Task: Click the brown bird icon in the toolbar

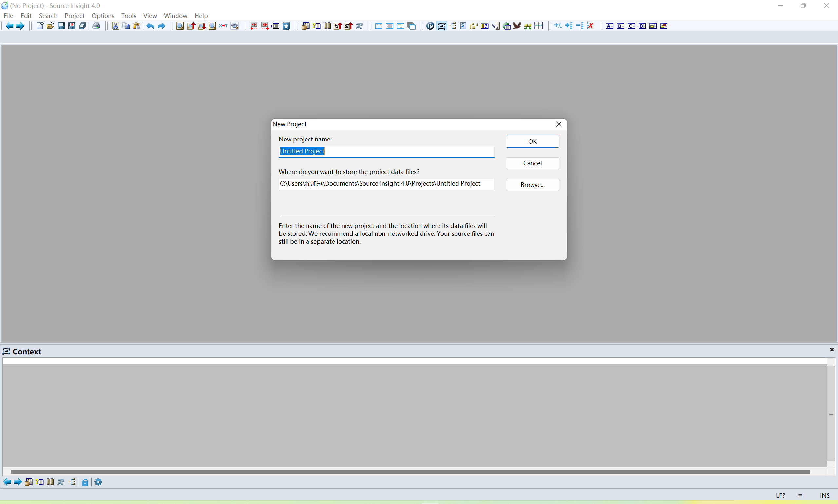Action: pos(517,26)
